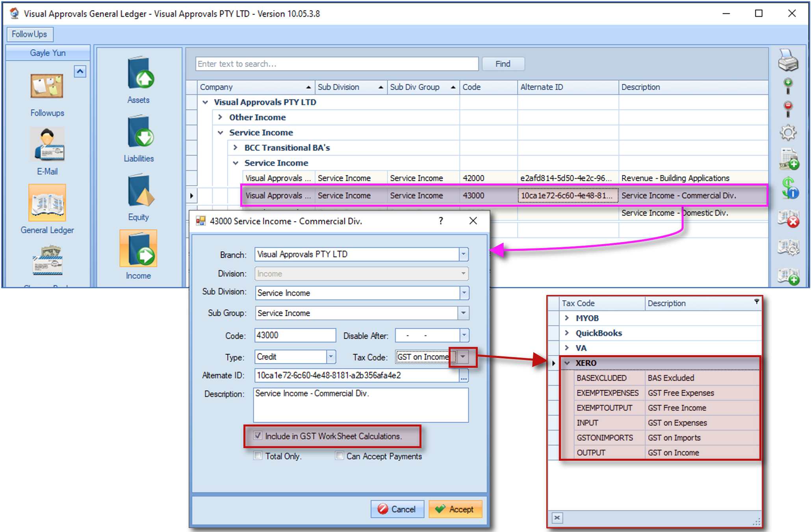
Task: Open the E-Mail module icon
Action: coord(47,145)
